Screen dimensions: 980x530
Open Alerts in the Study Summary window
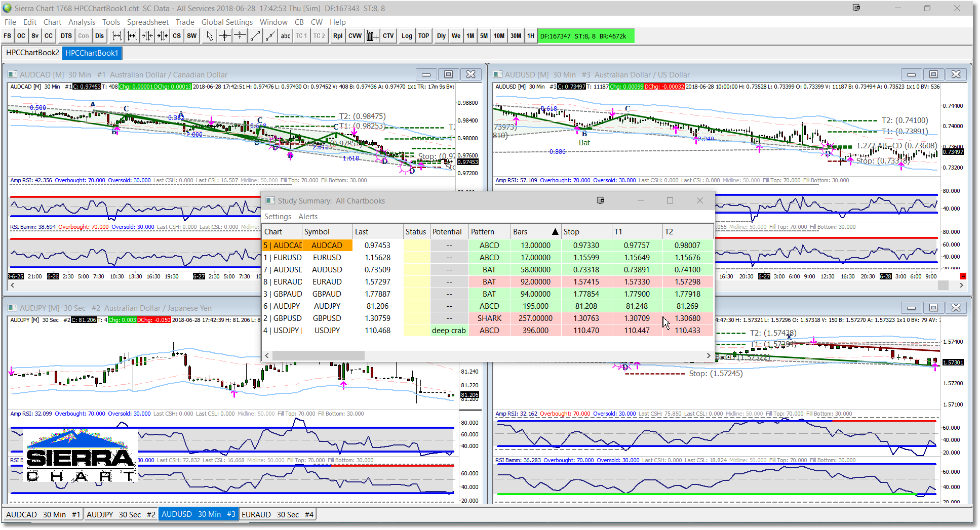308,216
